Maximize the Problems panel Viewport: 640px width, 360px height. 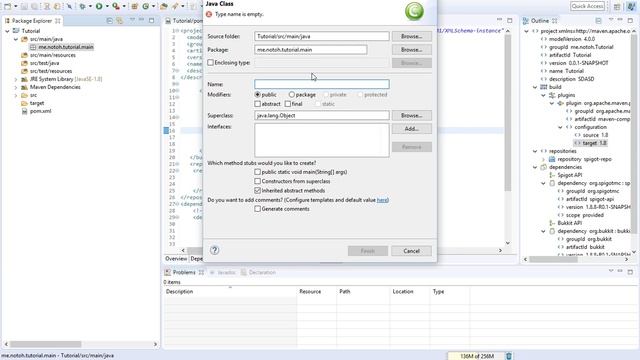pyautogui.click(x=630, y=272)
